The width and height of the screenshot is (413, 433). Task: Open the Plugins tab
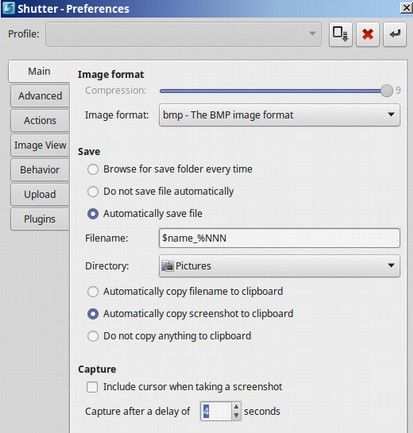pos(40,219)
